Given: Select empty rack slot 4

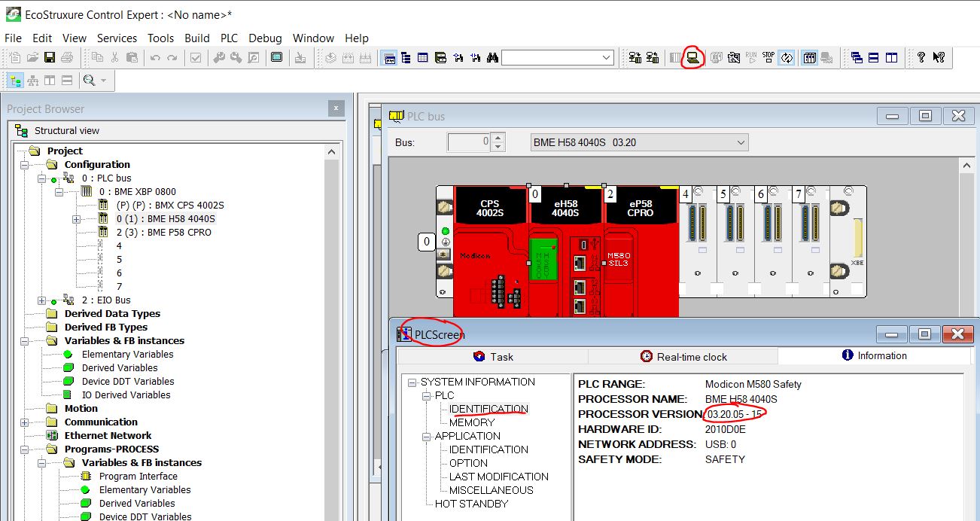Looking at the screenshot, I should click(x=697, y=241).
